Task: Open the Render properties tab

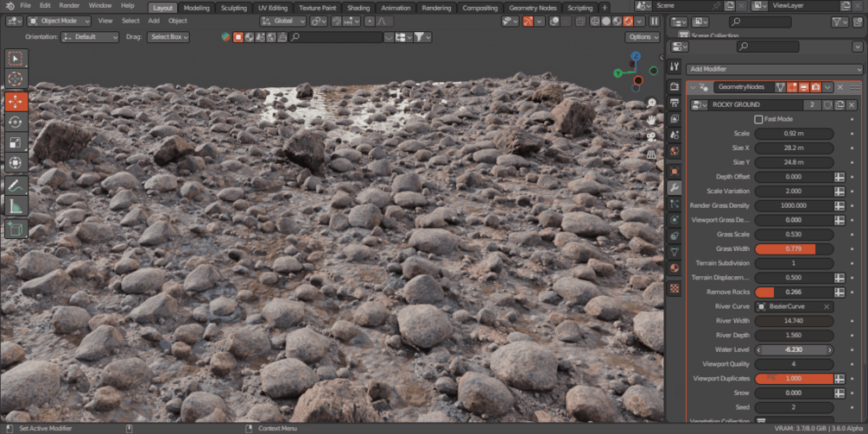Action: (x=675, y=86)
